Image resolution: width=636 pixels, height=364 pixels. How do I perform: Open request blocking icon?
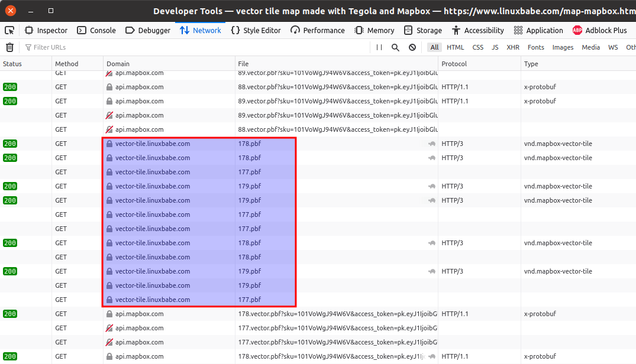[412, 47]
